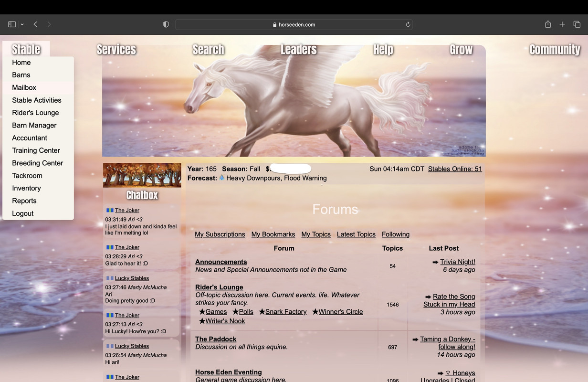Open the Winner's Circle subforum

coord(341,311)
